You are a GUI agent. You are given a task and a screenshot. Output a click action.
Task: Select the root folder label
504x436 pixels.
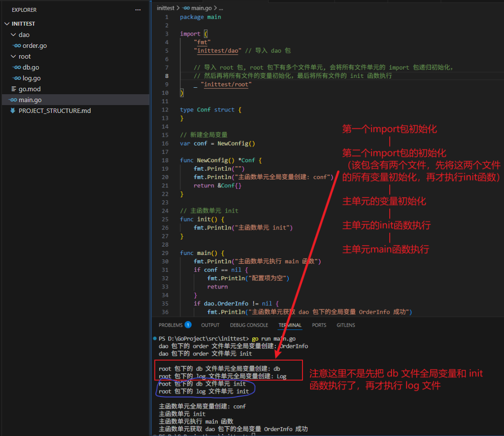pos(25,57)
